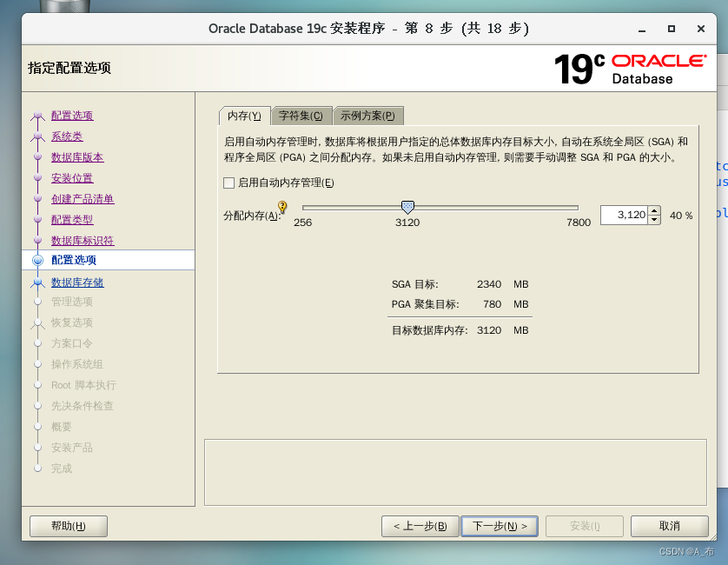Click the disabled 安装(I) install button
Image resolution: width=728 pixels, height=565 pixels.
pos(585,526)
